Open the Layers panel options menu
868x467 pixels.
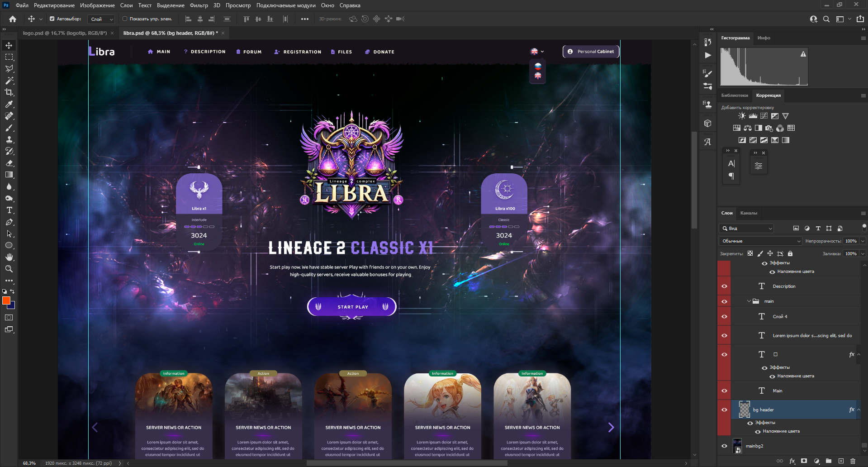tap(863, 213)
